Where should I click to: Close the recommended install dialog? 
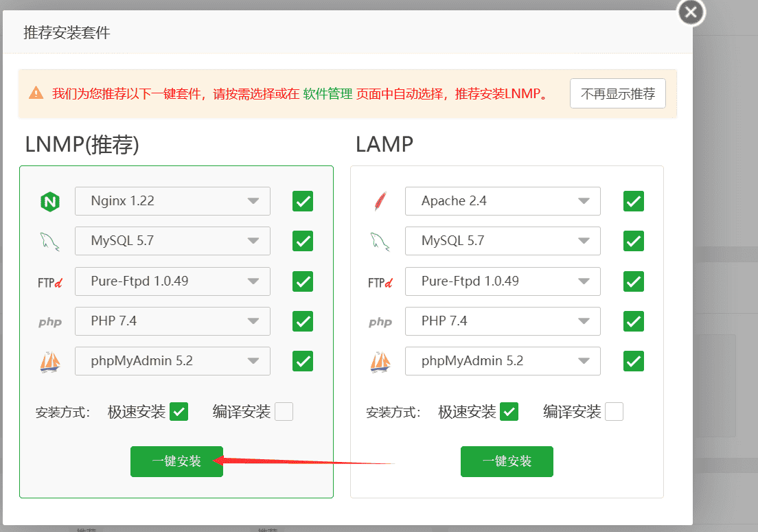(x=691, y=12)
